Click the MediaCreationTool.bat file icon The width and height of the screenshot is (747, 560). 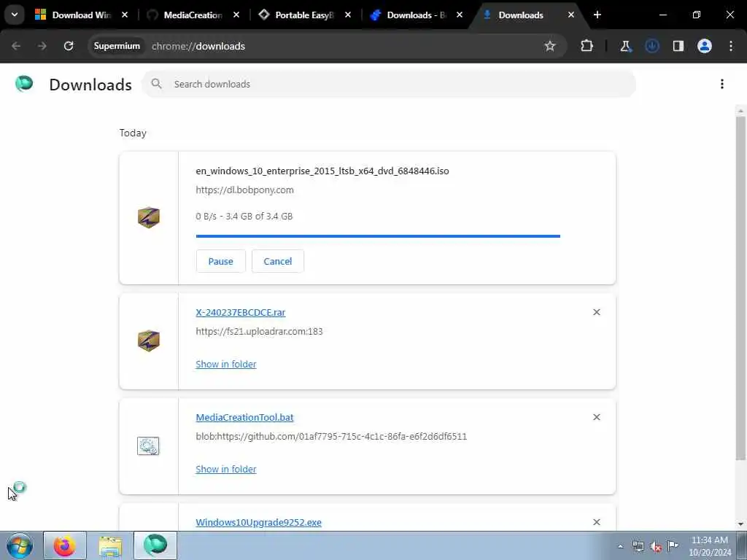148,446
